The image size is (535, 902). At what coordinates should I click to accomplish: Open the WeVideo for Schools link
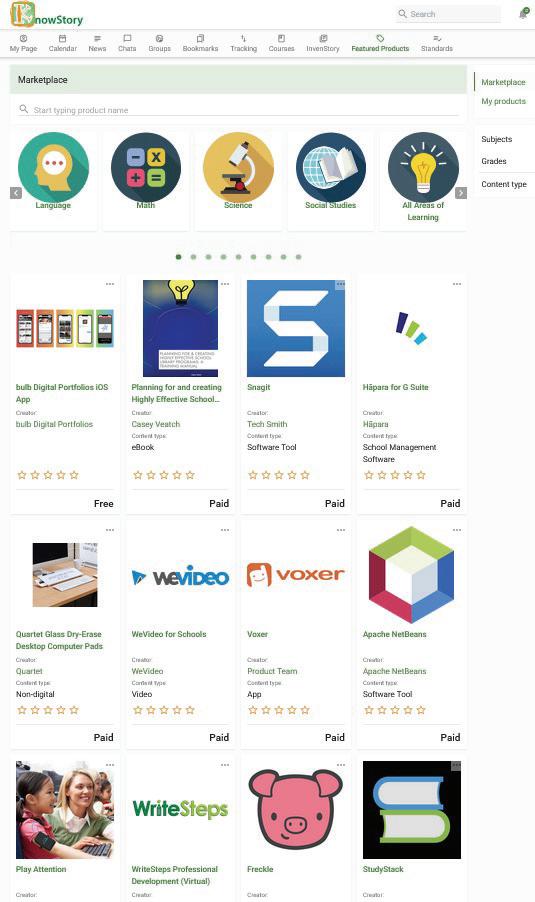click(x=169, y=634)
